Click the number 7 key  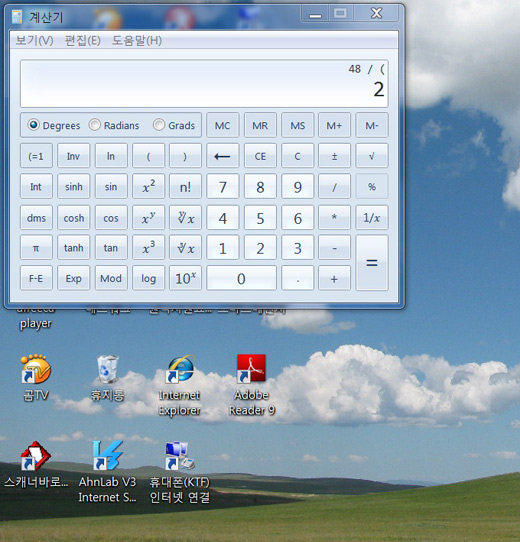click(222, 187)
